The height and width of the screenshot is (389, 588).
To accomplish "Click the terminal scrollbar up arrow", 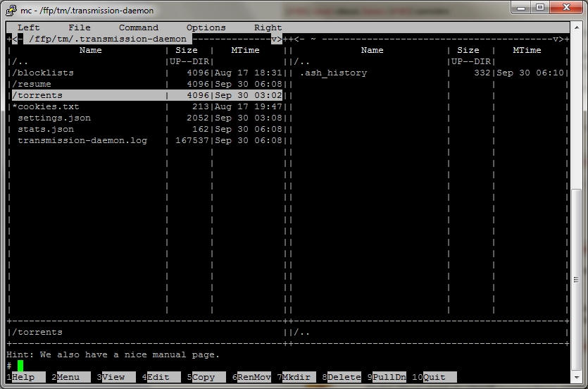I will 576,27.
